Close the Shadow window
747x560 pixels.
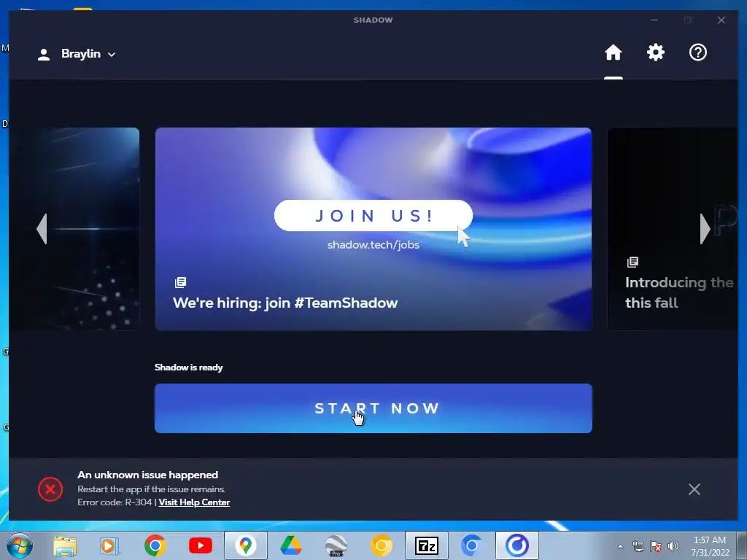[x=721, y=20]
